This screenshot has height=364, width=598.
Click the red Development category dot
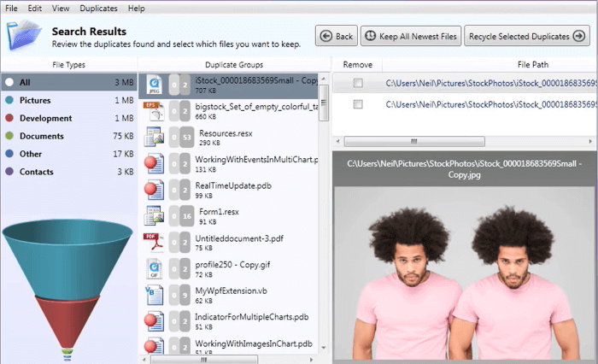click(x=9, y=118)
